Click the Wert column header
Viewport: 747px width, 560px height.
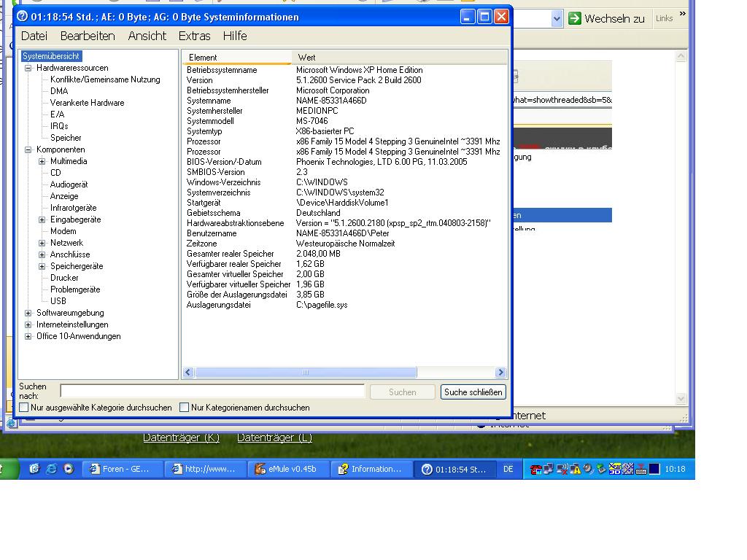pos(399,57)
